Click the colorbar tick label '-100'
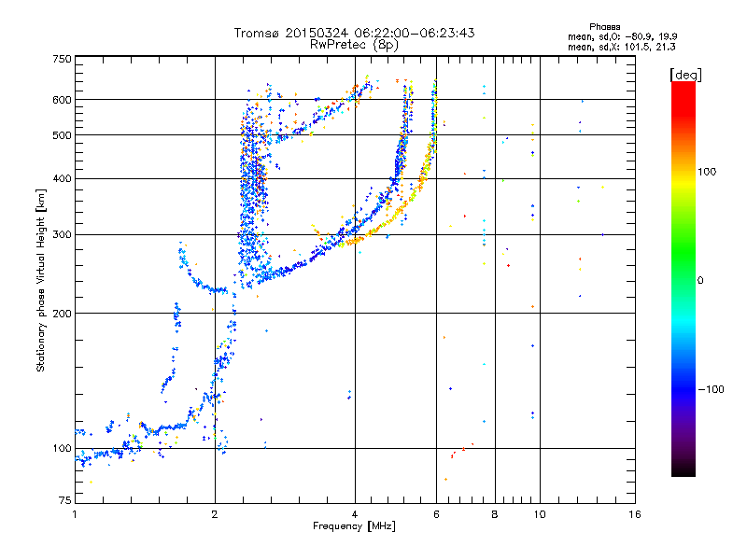Viewport: 747px width, 560px height. 711,389
